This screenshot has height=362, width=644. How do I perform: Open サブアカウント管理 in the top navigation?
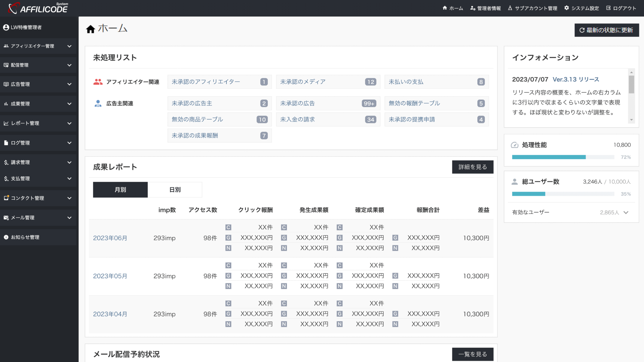(532, 8)
